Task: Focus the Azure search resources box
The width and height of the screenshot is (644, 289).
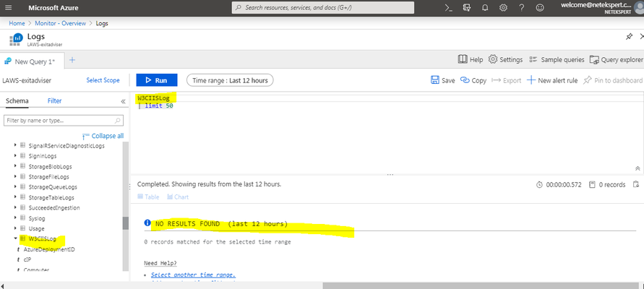Action: pyautogui.click(x=323, y=8)
